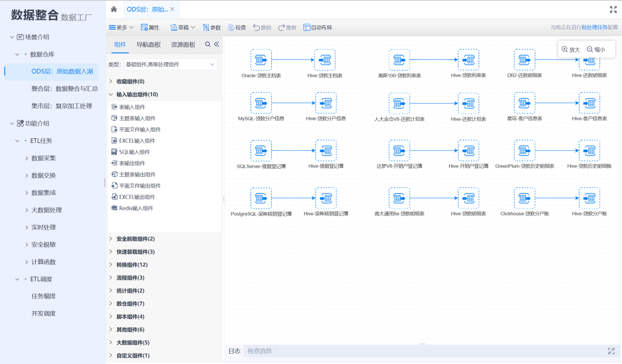Image resolution: width=622 pixels, height=364 pixels.
Task: Switch to the 导航面板 tab
Action: [x=149, y=44]
